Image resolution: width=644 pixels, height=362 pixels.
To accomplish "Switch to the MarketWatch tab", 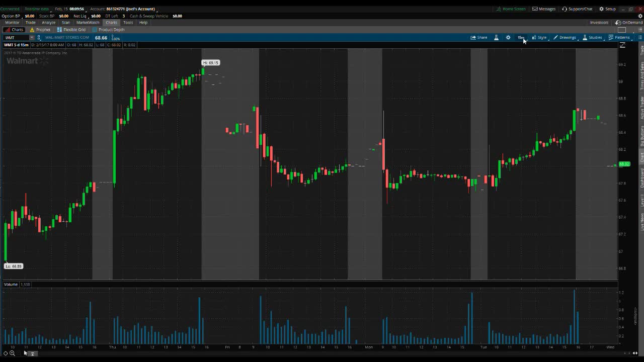I will [88, 23].
